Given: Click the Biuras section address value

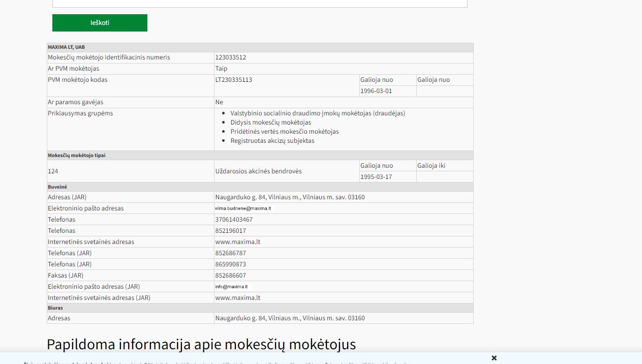Looking at the screenshot, I should (290, 318).
